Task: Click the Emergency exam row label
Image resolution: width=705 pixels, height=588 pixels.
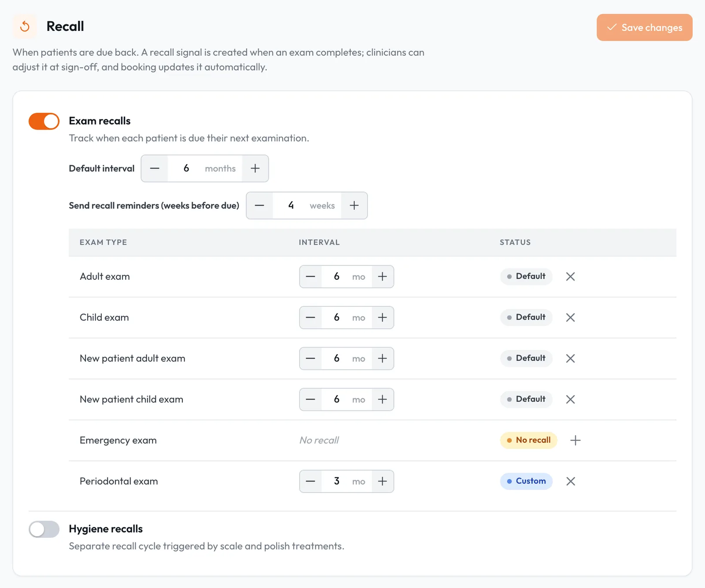Action: pos(118,440)
